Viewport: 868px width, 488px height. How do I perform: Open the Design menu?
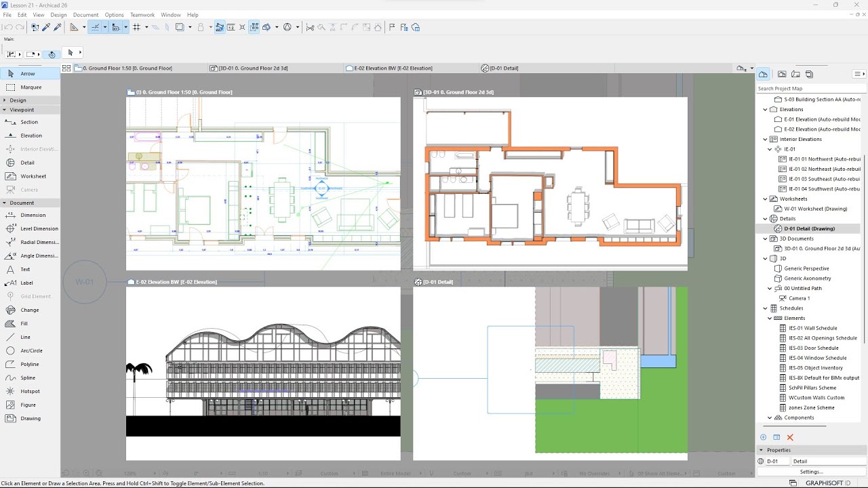point(58,15)
